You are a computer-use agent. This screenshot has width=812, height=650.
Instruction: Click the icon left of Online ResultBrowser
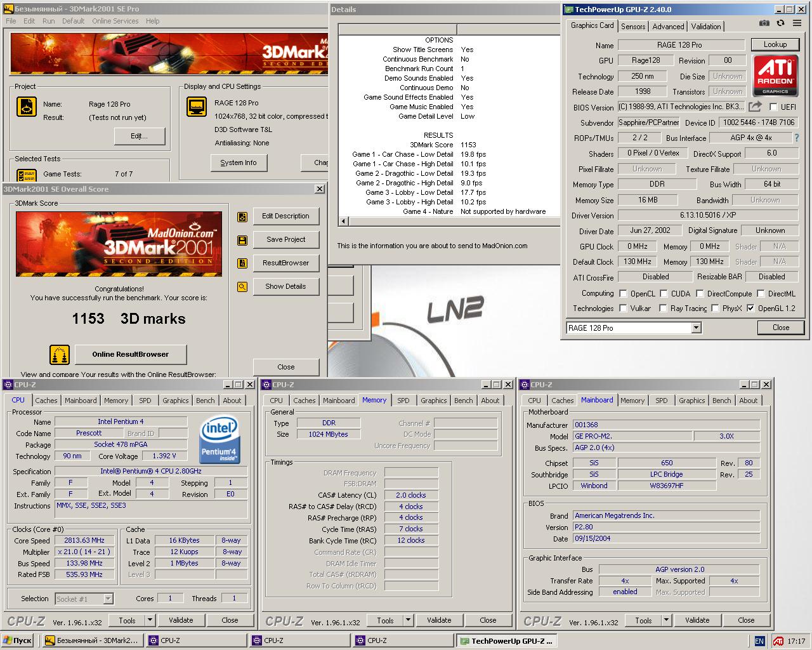[60, 355]
